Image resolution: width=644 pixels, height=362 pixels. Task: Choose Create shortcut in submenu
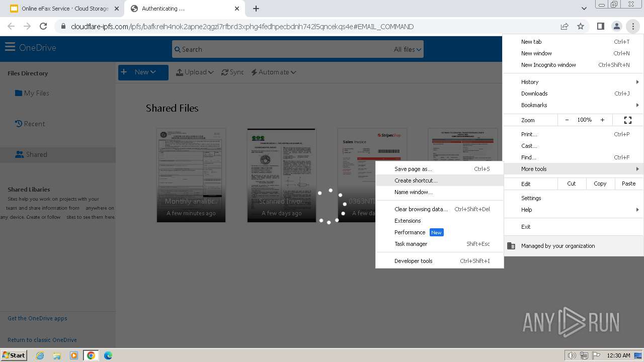(439, 180)
